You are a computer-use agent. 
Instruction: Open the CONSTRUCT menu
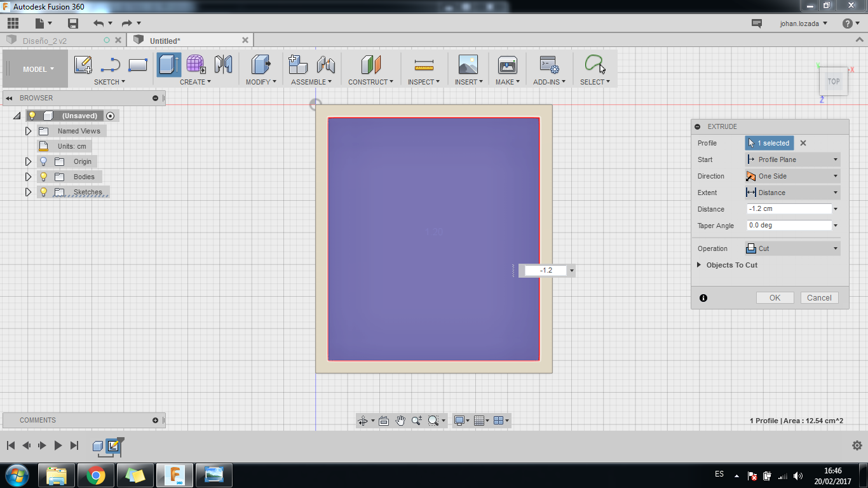[370, 82]
